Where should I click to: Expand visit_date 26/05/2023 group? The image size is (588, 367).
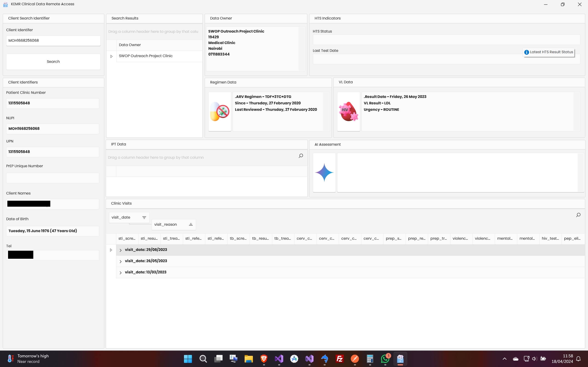tap(121, 261)
